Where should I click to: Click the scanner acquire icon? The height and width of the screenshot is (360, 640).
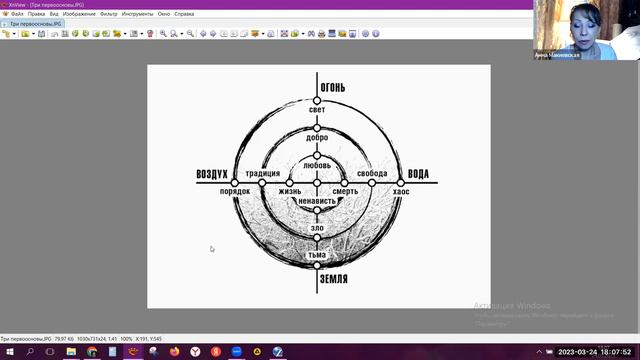[332, 34]
